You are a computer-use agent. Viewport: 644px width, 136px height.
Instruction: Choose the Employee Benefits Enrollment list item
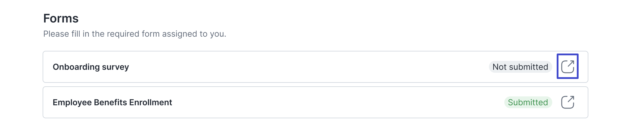315,102
